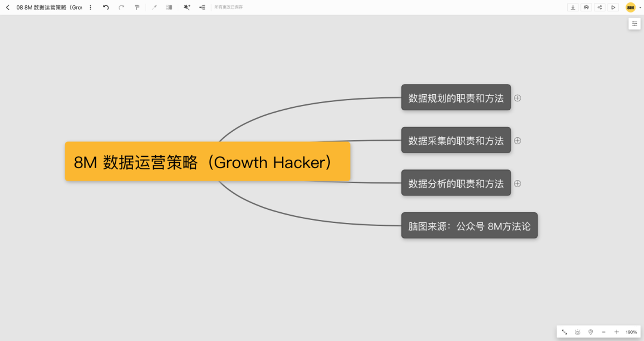Click the diagonal-arrows fit-to-screen icon
644x341 pixels.
pos(565,332)
